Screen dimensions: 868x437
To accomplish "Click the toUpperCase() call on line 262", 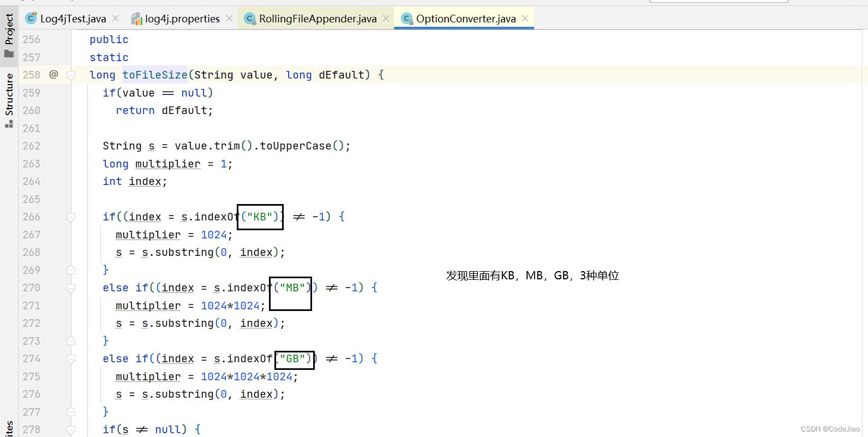I will [x=302, y=146].
